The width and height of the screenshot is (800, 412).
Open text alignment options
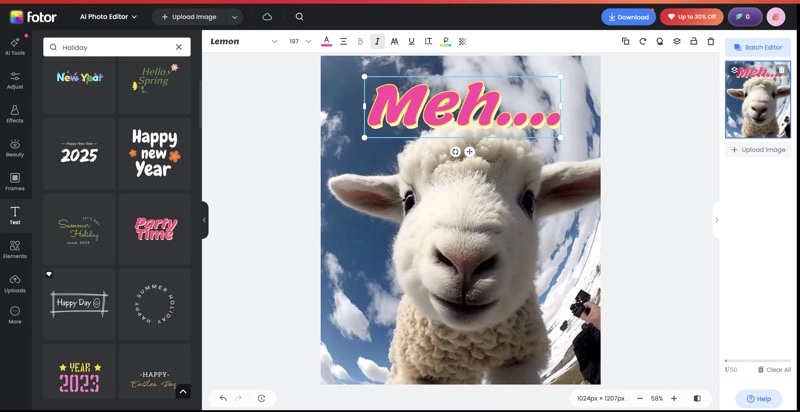click(x=343, y=41)
